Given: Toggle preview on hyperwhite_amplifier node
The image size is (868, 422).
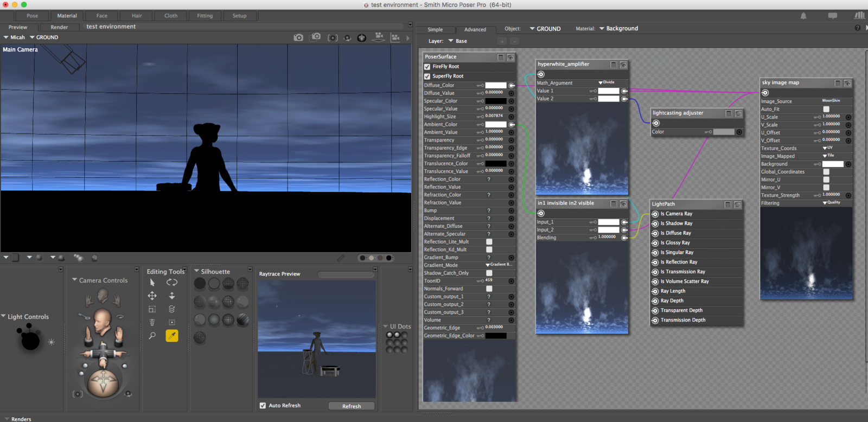Looking at the screenshot, I should coord(623,65).
